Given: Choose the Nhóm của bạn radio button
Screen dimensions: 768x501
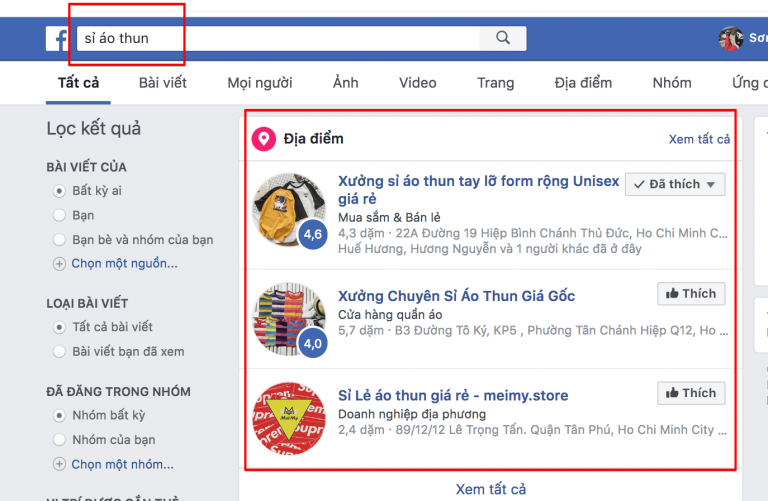Looking at the screenshot, I should coord(59,440).
